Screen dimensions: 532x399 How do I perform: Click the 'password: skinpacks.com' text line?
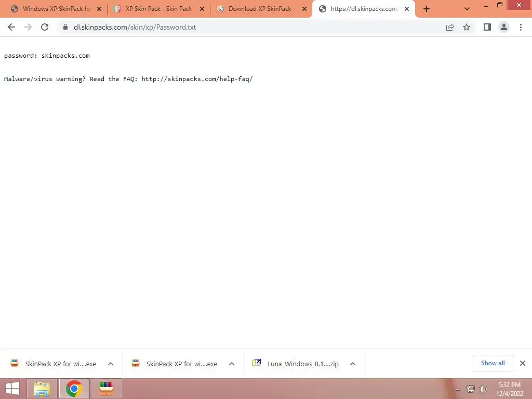47,56
